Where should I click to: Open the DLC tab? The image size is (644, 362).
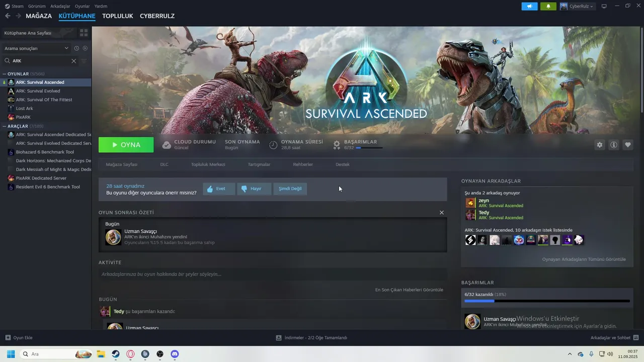click(164, 164)
